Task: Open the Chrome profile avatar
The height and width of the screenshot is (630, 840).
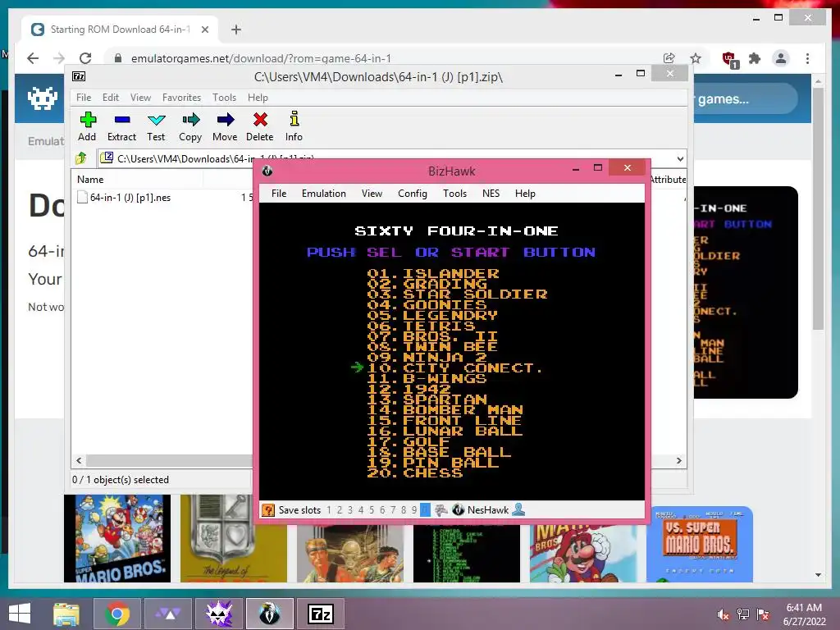Action: [x=781, y=58]
